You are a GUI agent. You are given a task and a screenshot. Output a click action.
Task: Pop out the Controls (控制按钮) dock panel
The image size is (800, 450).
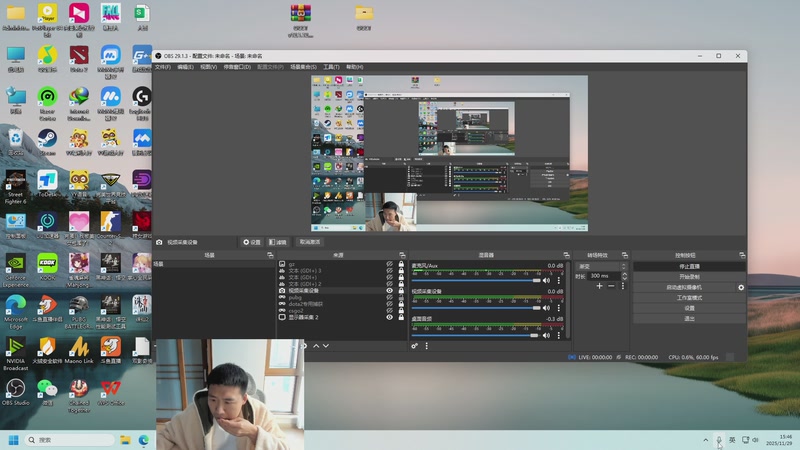point(742,255)
